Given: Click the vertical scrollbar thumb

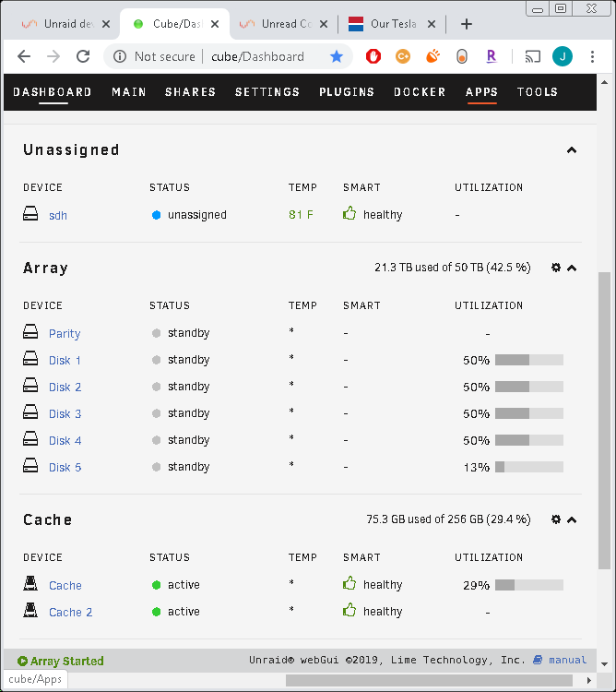Looking at the screenshot, I should pyautogui.click(x=604, y=421).
